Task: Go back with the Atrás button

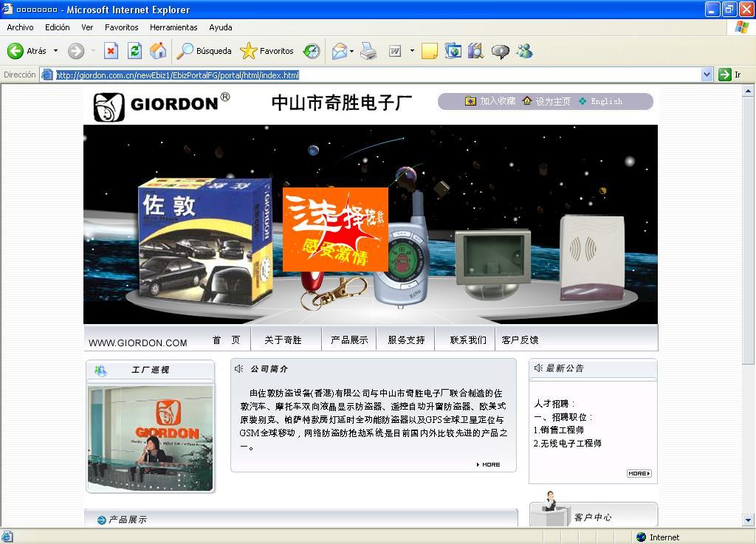Action: point(27,51)
